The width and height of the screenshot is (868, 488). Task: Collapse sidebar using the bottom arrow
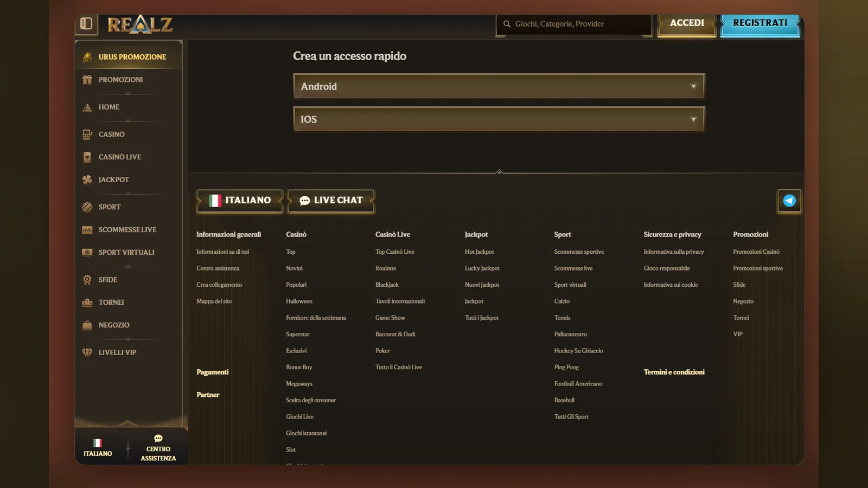pos(128,423)
